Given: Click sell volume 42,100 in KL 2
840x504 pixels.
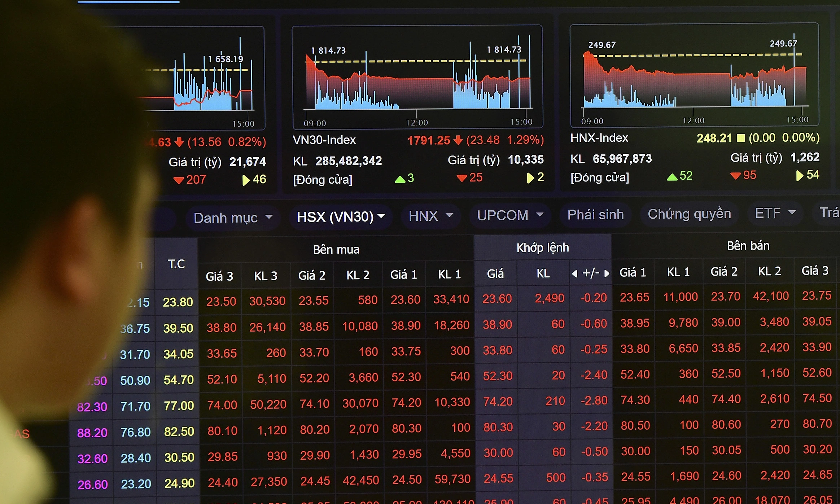Looking at the screenshot, I should coord(771,296).
